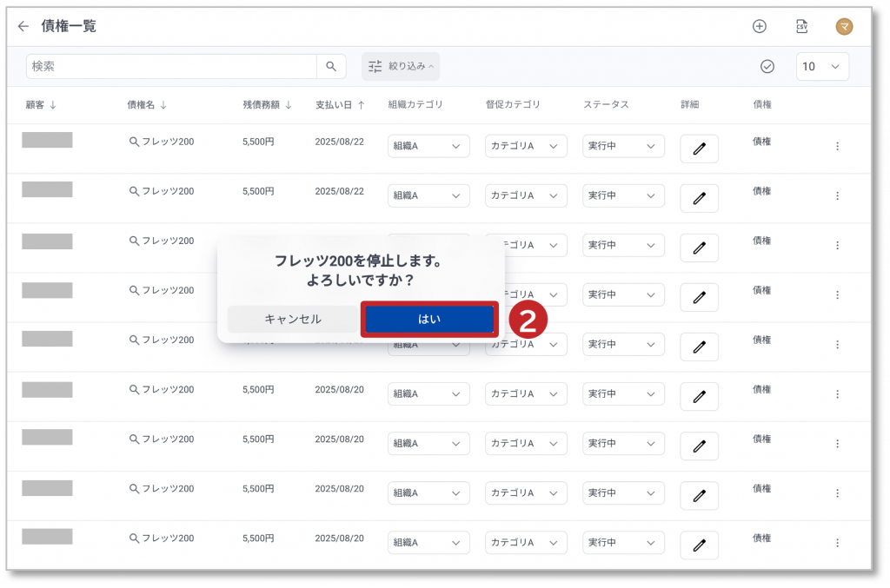This screenshot has height=588, width=890.
Task: Open first row 実行中 status dropdown
Action: [x=623, y=147]
